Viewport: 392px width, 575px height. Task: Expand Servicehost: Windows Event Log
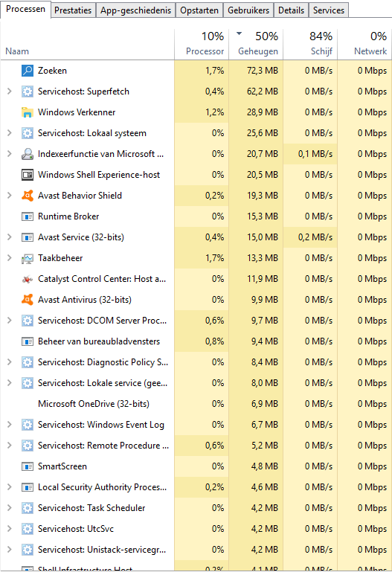pos(10,425)
